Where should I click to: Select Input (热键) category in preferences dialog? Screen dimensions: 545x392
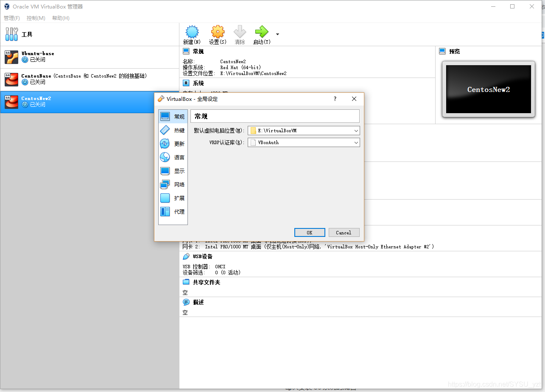[x=173, y=130]
